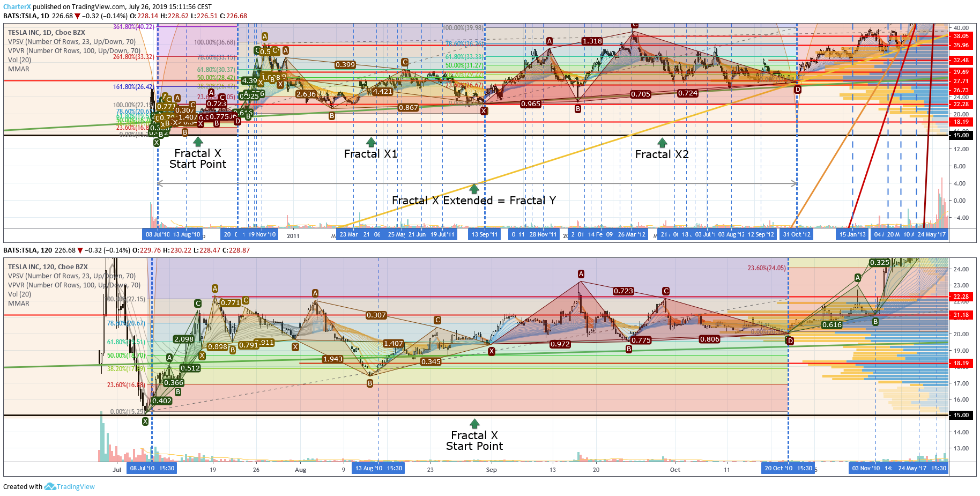
Task: Click the 2.636 ratio label
Action: coord(306,94)
